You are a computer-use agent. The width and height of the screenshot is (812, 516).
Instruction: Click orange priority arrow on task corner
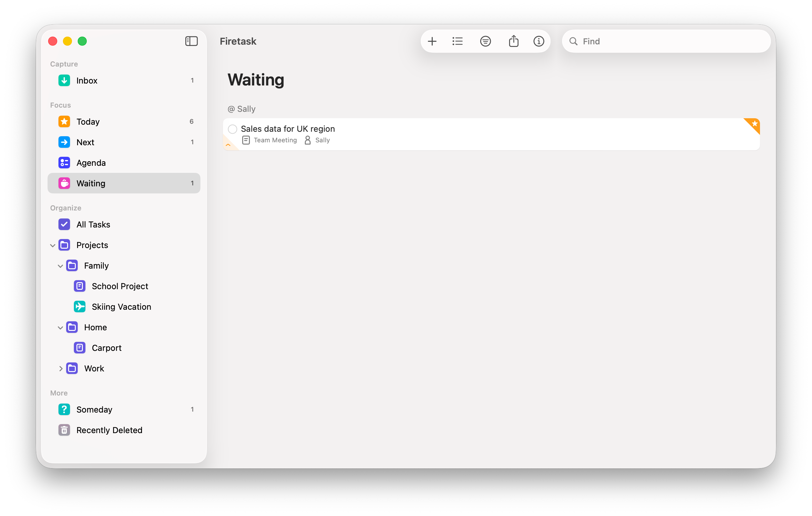(x=228, y=145)
